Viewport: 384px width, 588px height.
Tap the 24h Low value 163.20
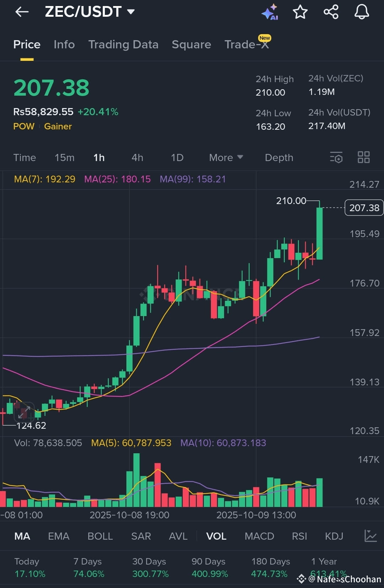[271, 127]
